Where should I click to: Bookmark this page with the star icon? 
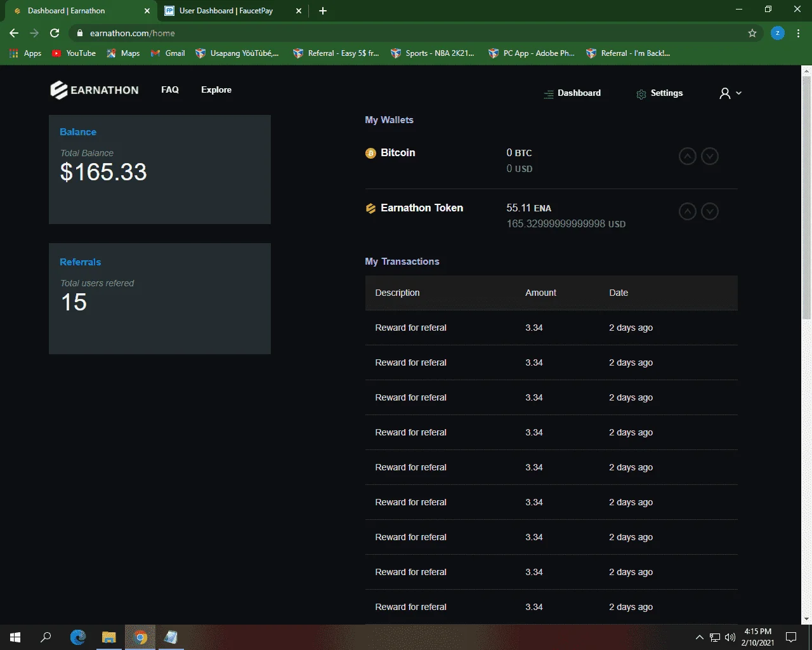pyautogui.click(x=752, y=33)
